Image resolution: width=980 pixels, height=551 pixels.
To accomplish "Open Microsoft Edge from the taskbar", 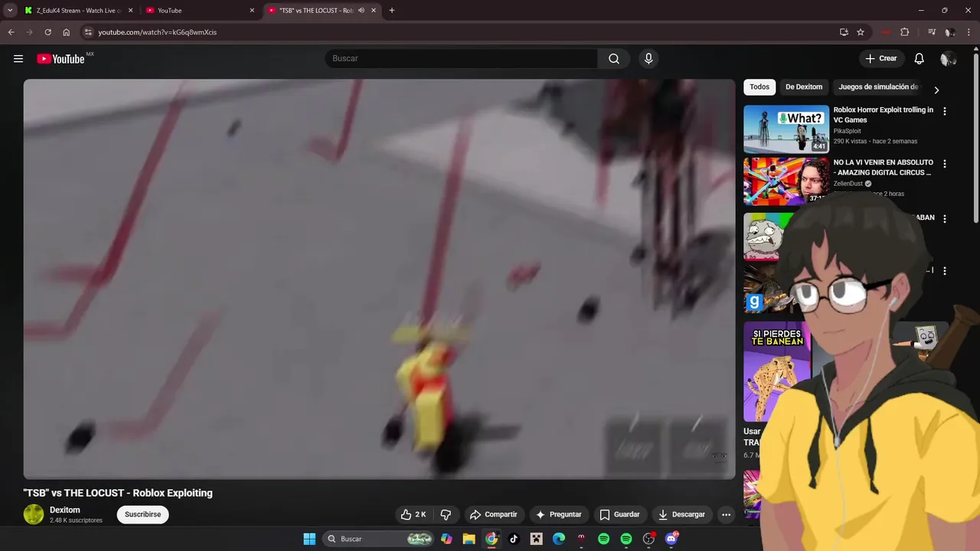I will pos(559,539).
